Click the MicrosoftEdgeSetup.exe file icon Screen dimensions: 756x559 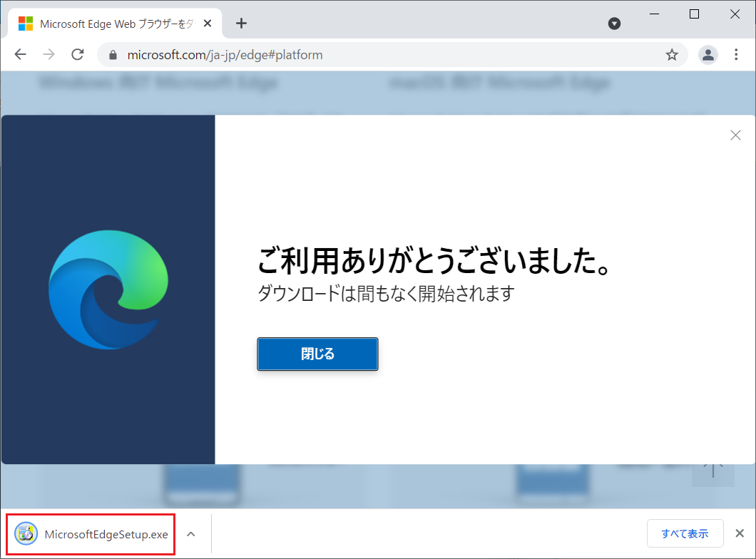26,534
